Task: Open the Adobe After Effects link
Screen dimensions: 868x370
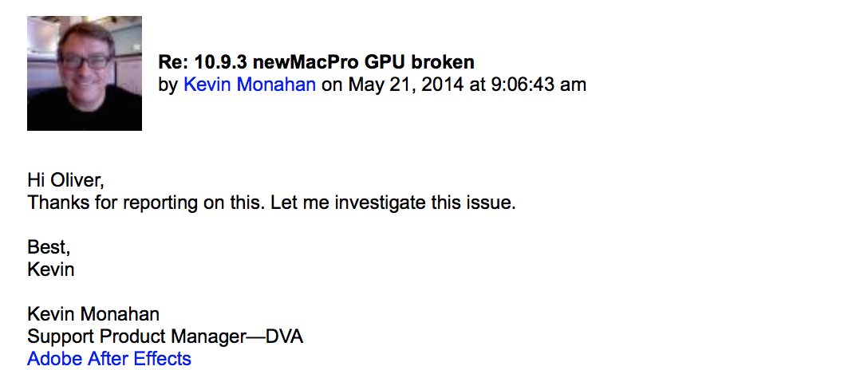Action: pyautogui.click(x=109, y=359)
